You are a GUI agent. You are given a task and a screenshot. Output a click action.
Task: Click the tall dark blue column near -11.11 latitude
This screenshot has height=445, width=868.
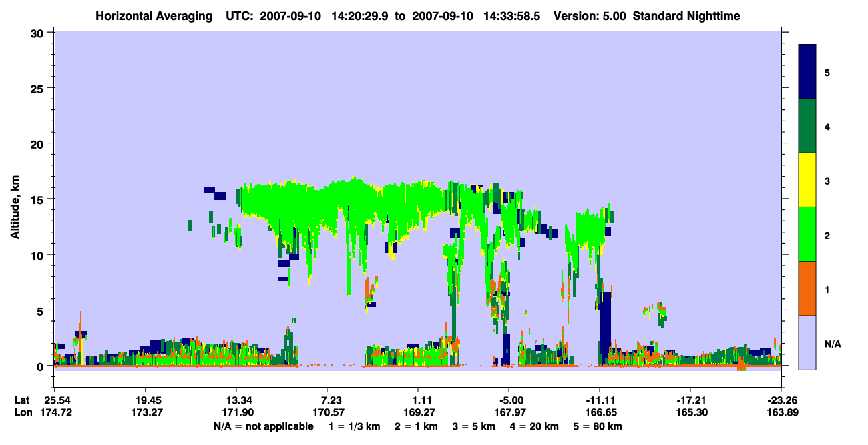[605, 327]
